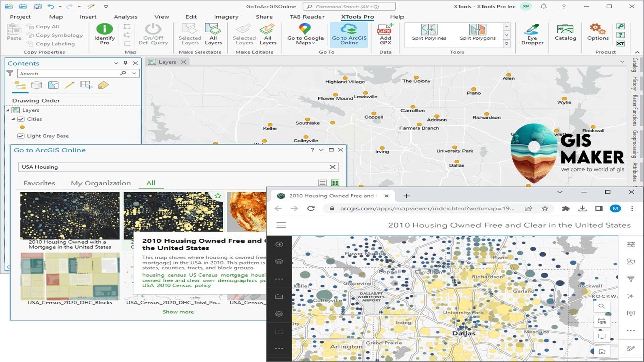Bookmark the page with the browser star
This screenshot has width=644, height=362.
(545, 208)
